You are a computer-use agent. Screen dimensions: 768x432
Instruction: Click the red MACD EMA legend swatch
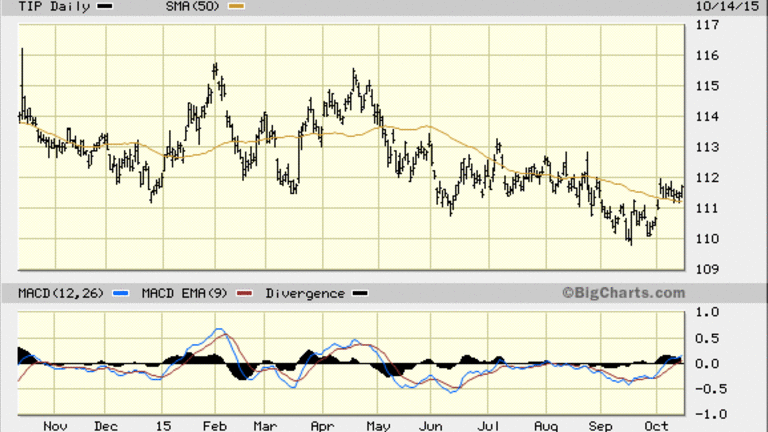244,293
